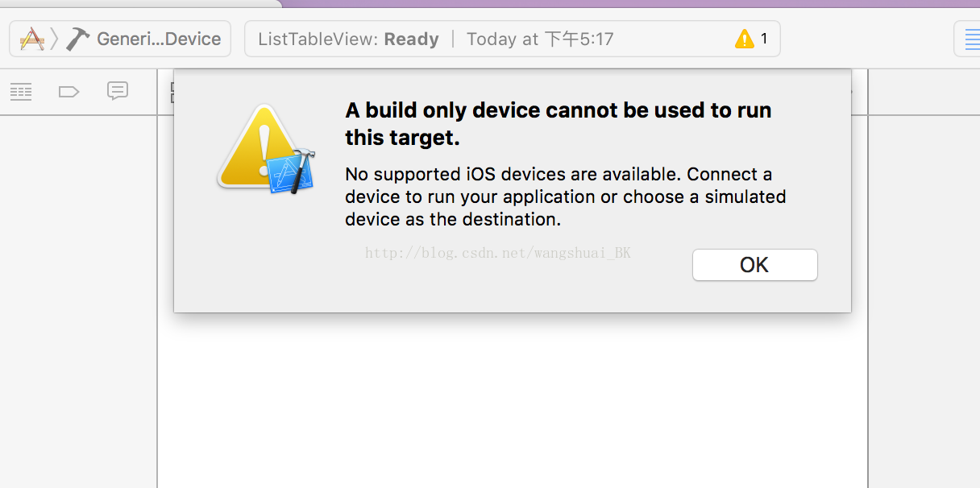Viewport: 980px width, 488px height.
Task: Click the bold alert title text
Action: click(559, 124)
